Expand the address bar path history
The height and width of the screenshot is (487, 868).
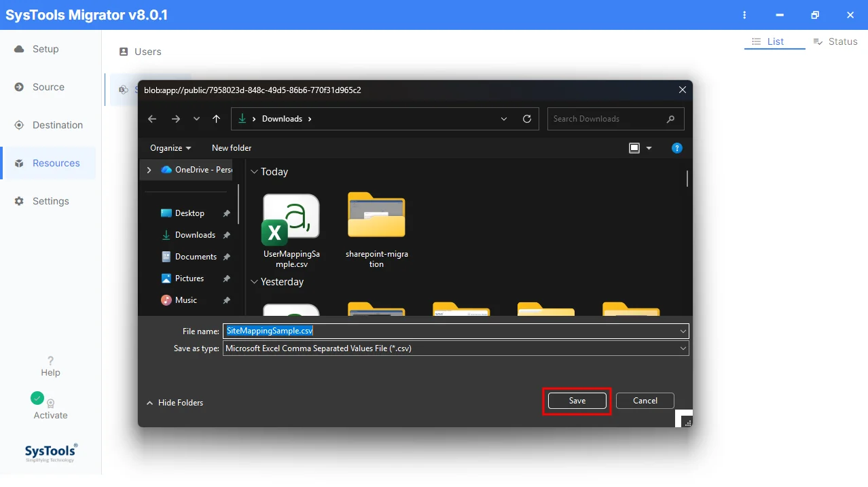pyautogui.click(x=504, y=119)
